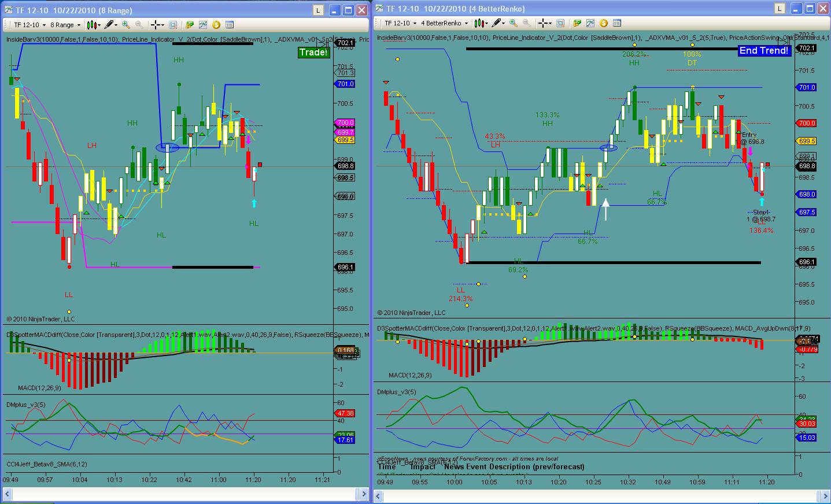Open the 8 Range interval selector
The height and width of the screenshot is (504, 831).
tap(64, 25)
